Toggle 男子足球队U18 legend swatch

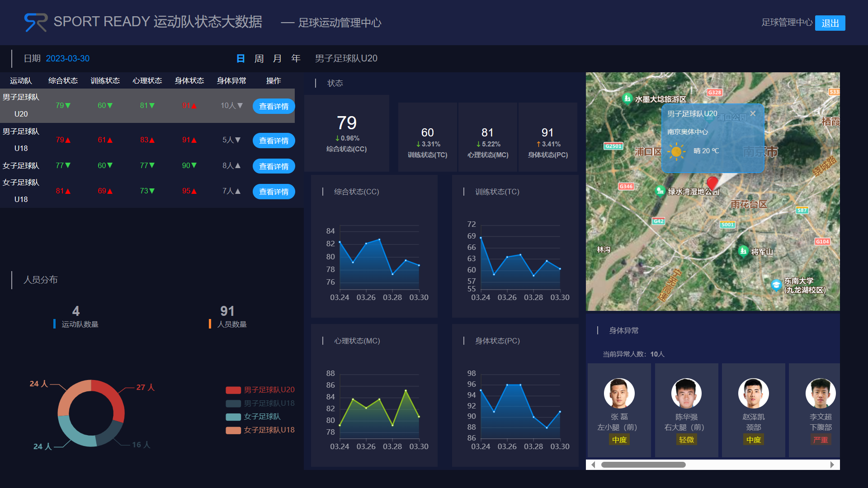pyautogui.click(x=233, y=404)
